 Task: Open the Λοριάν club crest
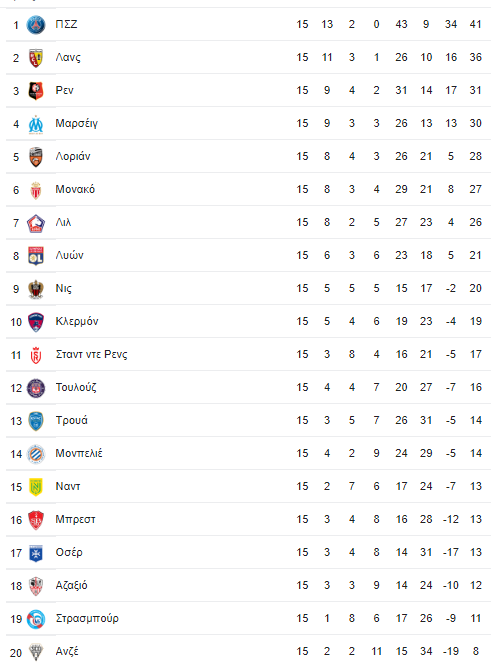tap(36, 157)
